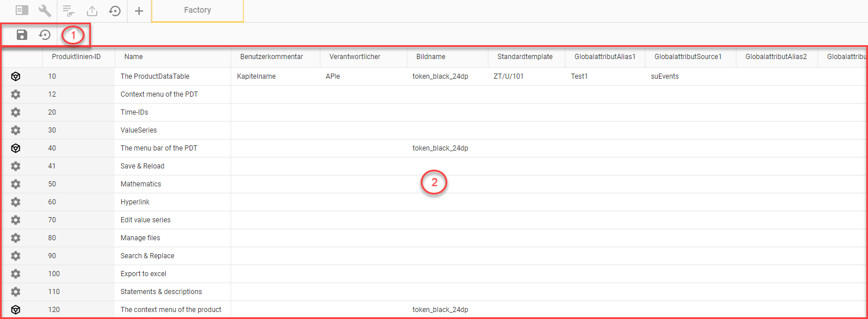Click the list import icon in the top toolbar
The height and width of the screenshot is (319, 868).
(x=69, y=10)
